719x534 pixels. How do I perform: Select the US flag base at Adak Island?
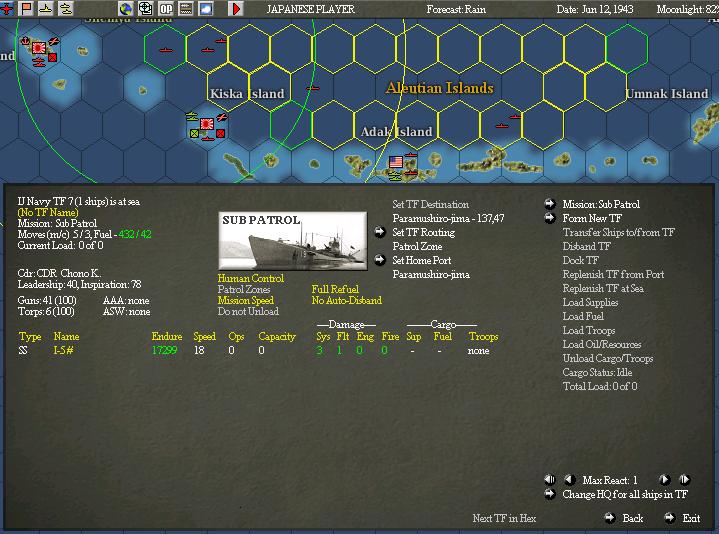click(x=396, y=162)
